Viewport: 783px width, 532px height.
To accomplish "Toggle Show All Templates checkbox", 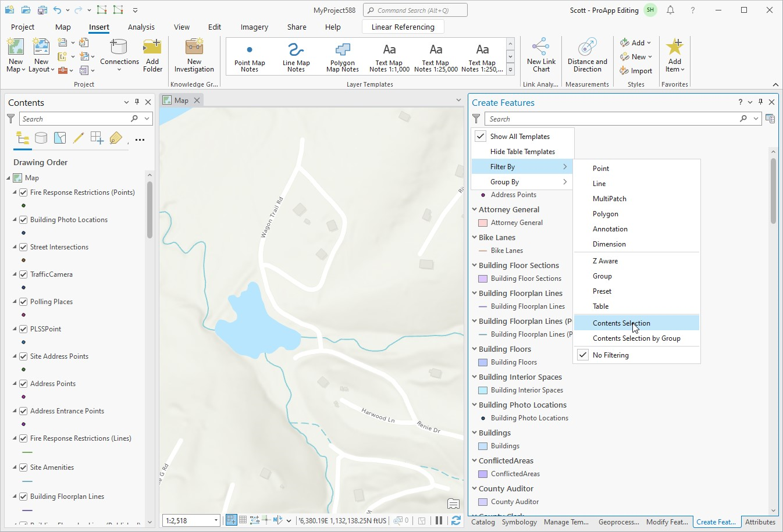I will 481,136.
